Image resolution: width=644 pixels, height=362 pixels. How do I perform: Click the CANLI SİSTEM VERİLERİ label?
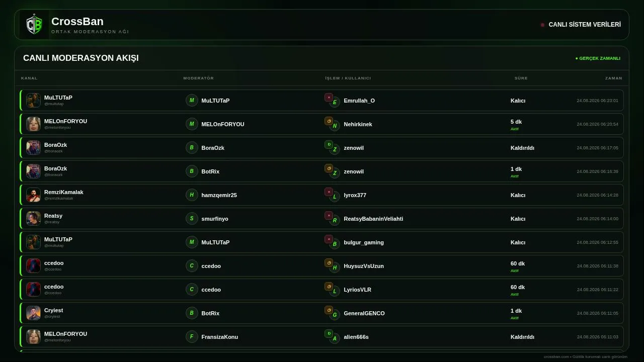pos(585,25)
